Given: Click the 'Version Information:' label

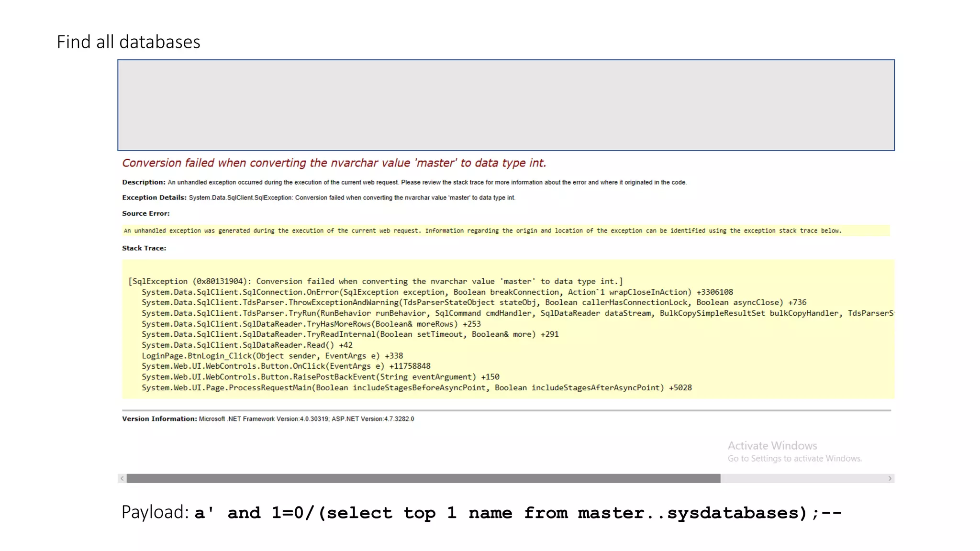Looking at the screenshot, I should click(159, 419).
